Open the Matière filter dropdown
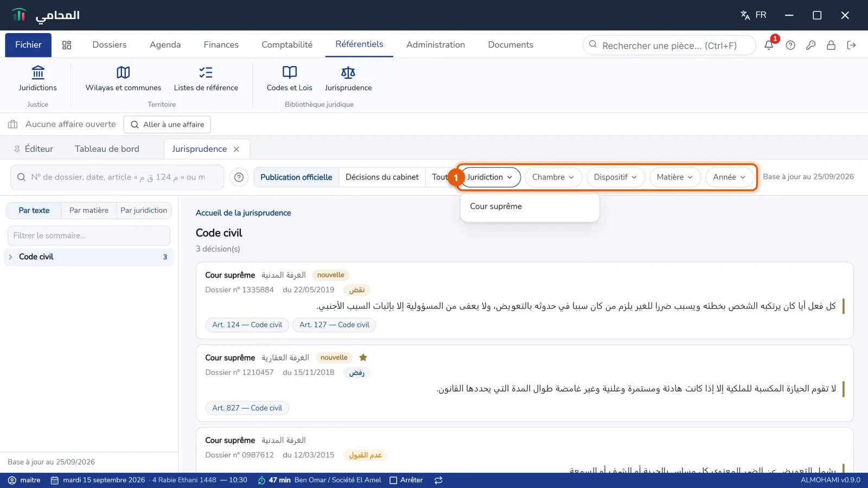 click(675, 177)
